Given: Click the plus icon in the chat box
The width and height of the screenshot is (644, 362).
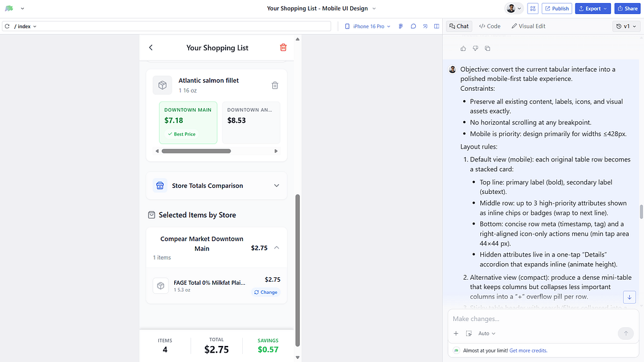Looking at the screenshot, I should pyautogui.click(x=456, y=334).
